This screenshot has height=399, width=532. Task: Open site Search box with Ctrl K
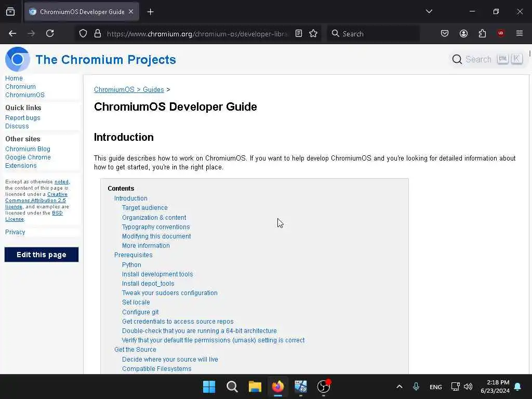(487, 59)
